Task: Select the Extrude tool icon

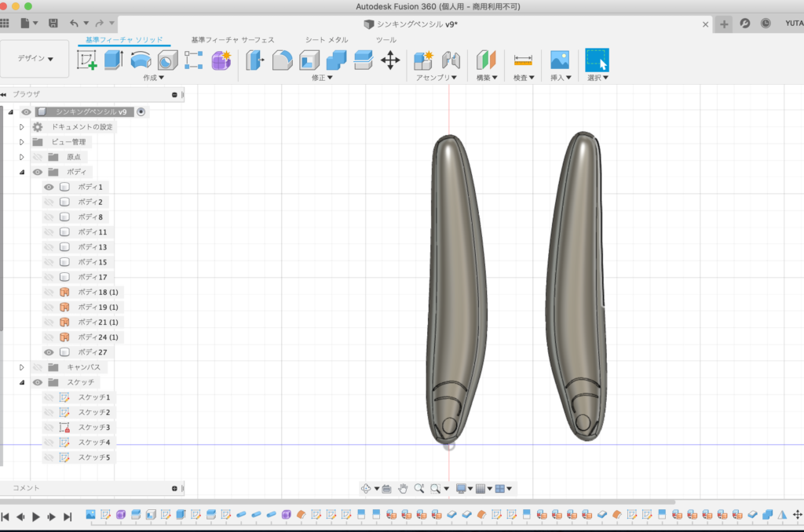Action: tap(114, 60)
